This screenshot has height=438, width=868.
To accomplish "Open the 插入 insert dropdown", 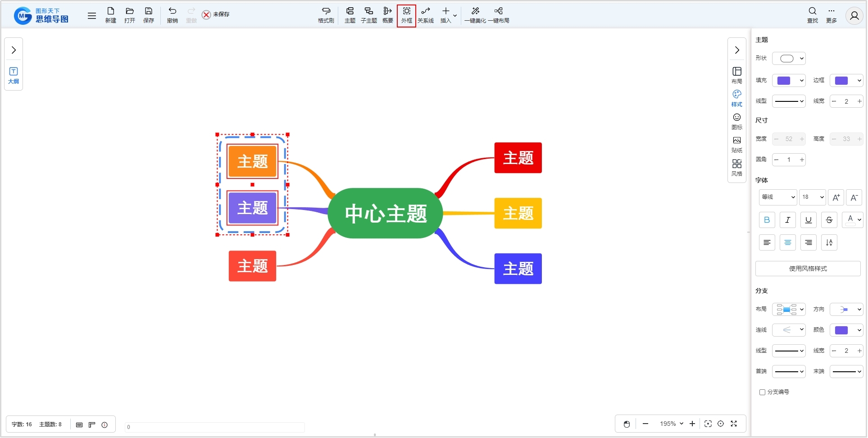I will coord(448,15).
